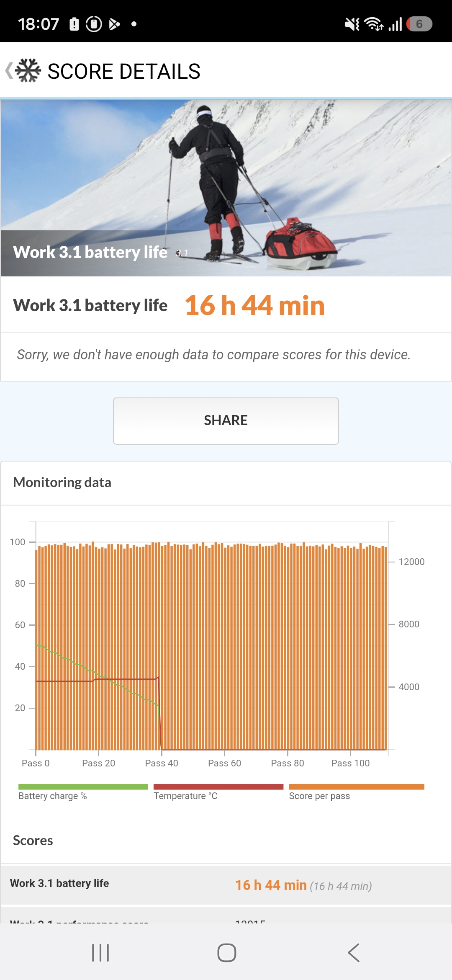This screenshot has height=980, width=452.
Task: Tap the 16 h 44 min result headline
Action: tap(254, 305)
